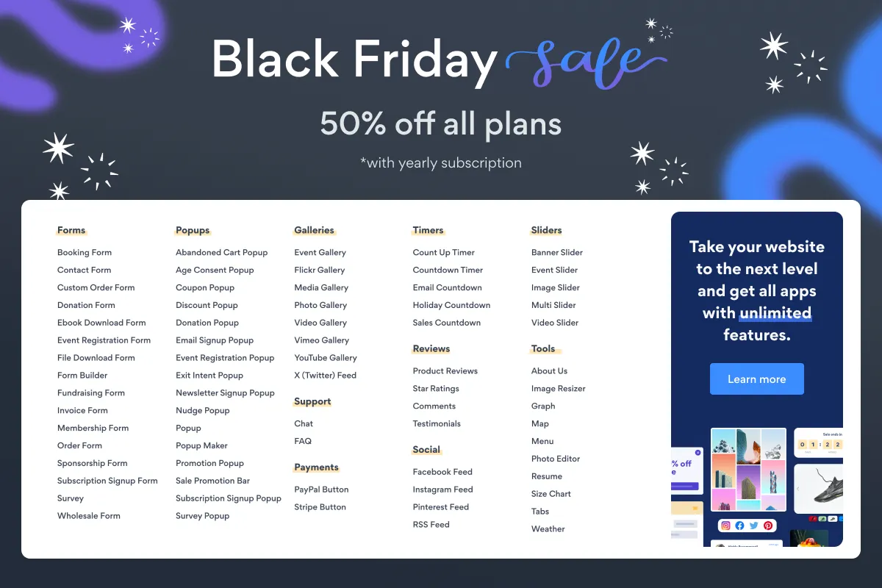Select Image Resizer under Tools
The width and height of the screenshot is (882, 588).
click(558, 389)
